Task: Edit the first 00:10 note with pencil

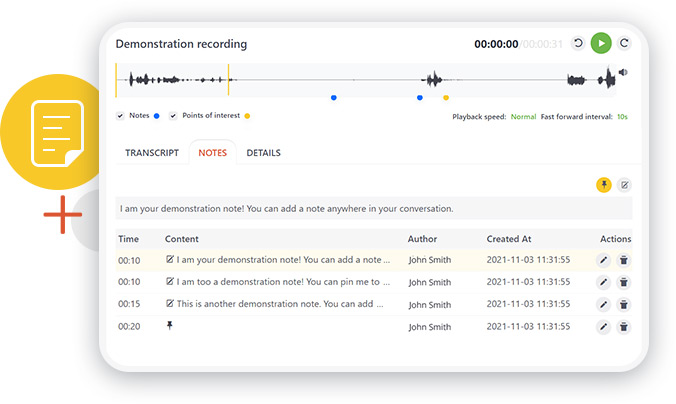Action: (603, 260)
